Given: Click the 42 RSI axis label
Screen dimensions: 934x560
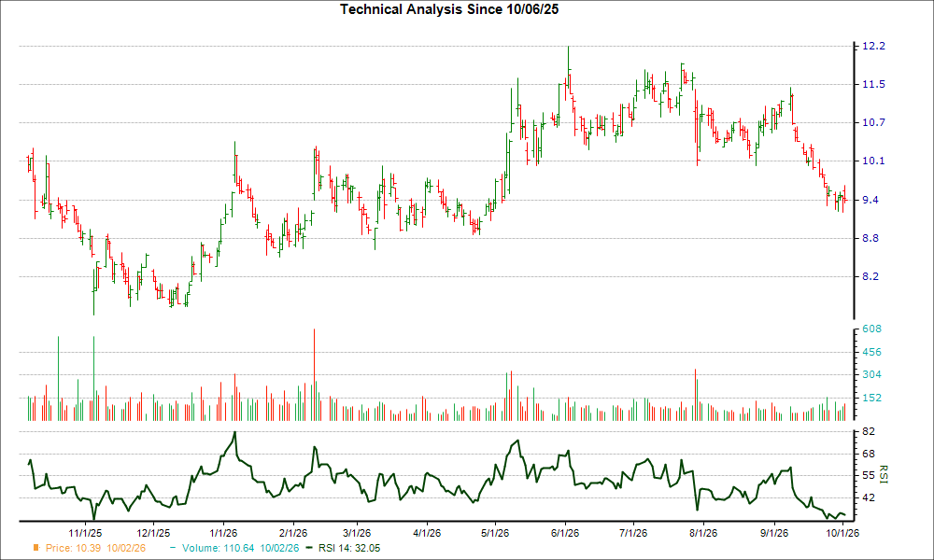Looking at the screenshot, I should click(869, 497).
